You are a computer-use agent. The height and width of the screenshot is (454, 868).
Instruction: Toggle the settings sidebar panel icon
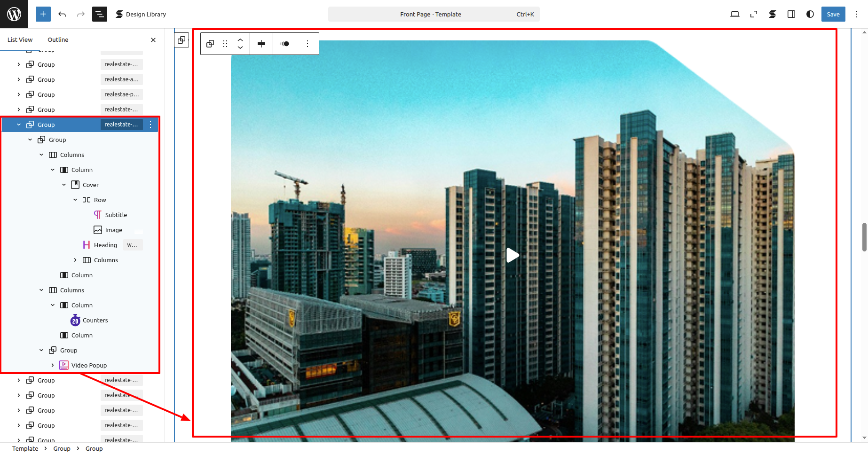coord(791,14)
